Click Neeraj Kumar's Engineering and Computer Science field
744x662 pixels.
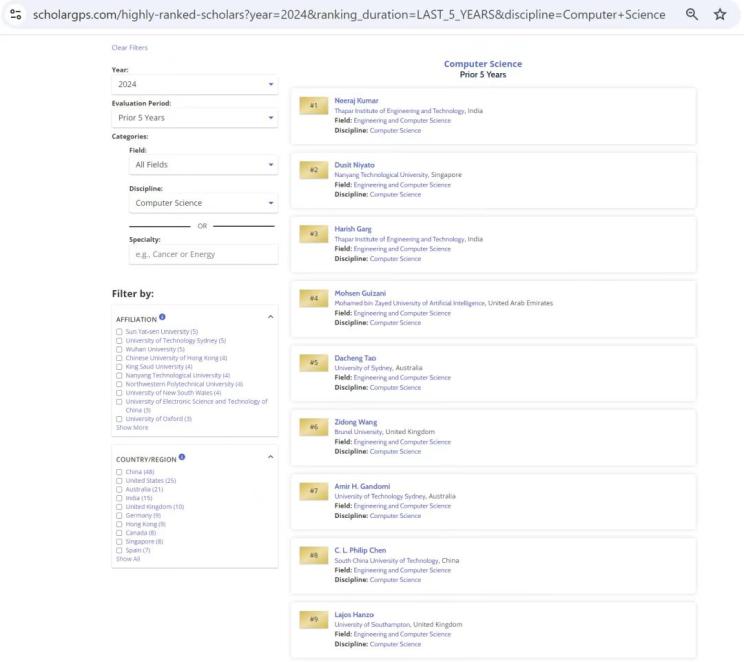pyautogui.click(x=402, y=121)
